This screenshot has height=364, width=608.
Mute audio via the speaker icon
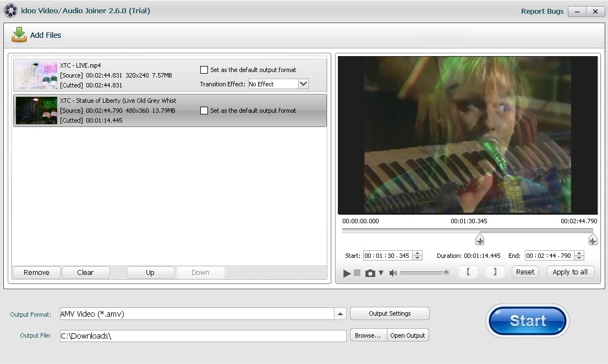pyautogui.click(x=393, y=272)
